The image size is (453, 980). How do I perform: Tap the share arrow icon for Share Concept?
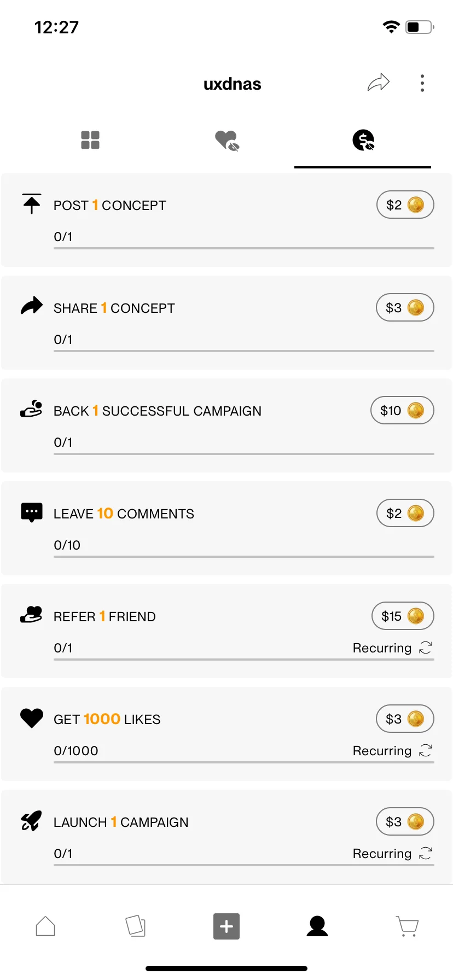click(32, 306)
